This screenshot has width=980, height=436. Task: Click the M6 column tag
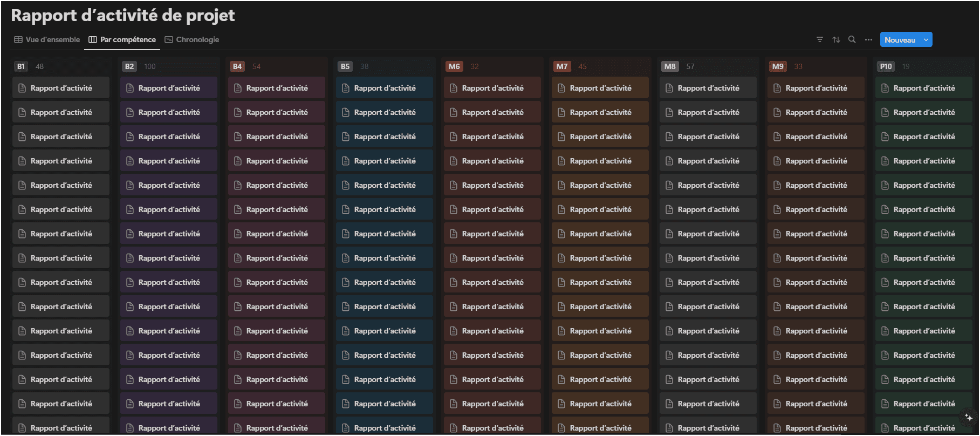click(x=454, y=66)
